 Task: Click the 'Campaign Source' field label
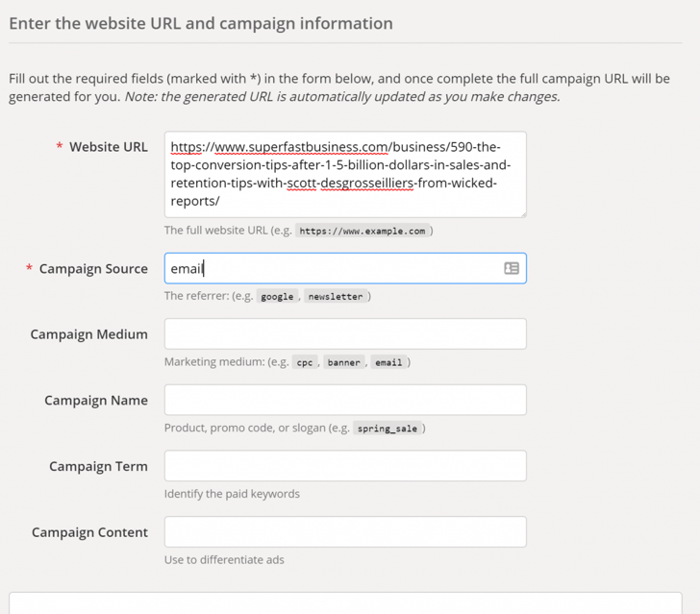point(93,269)
